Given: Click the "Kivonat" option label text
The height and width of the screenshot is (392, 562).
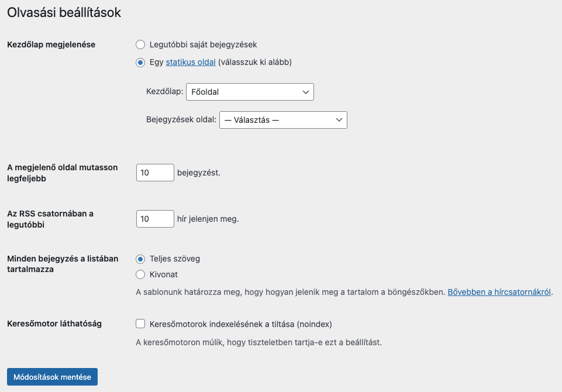Looking at the screenshot, I should [x=163, y=275].
